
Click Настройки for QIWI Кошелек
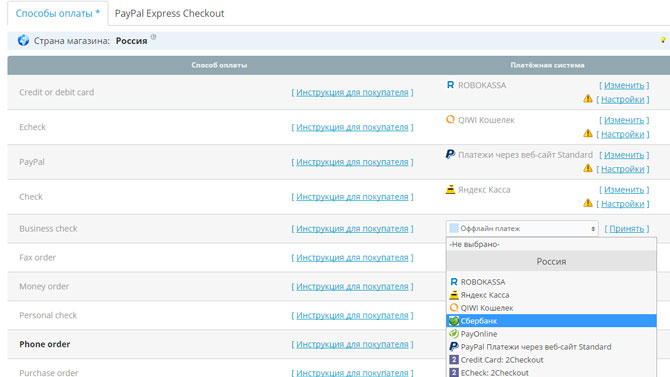point(623,134)
